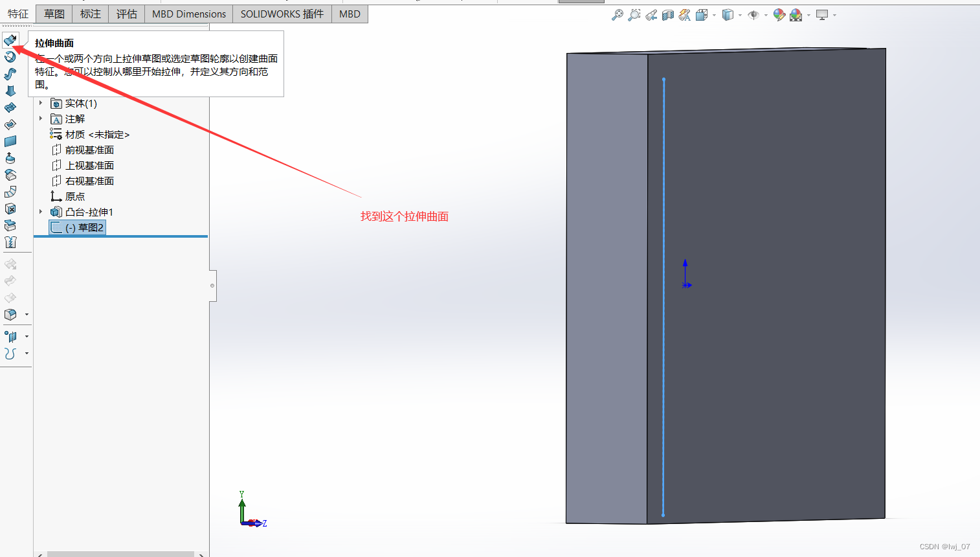The height and width of the screenshot is (557, 980).
Task: Click the View Settings monitor icon
Action: tap(822, 15)
